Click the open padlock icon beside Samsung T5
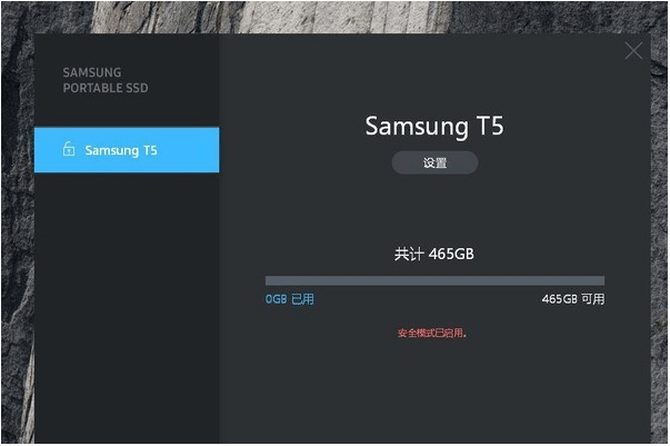 click(x=69, y=149)
